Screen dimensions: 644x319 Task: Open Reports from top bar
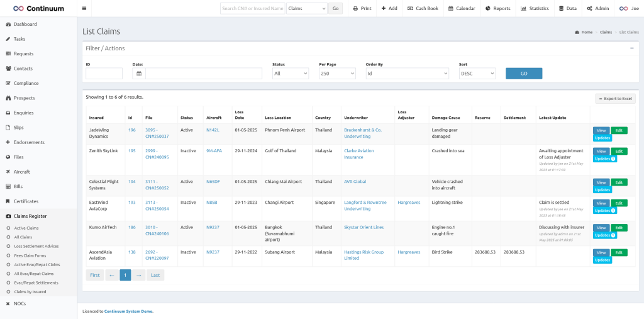pos(498,8)
